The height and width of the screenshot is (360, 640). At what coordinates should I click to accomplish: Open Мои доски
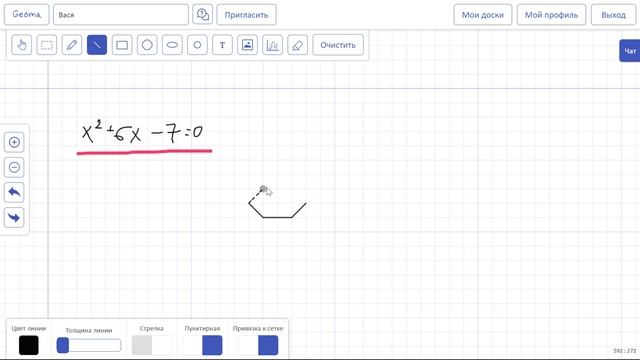click(483, 15)
